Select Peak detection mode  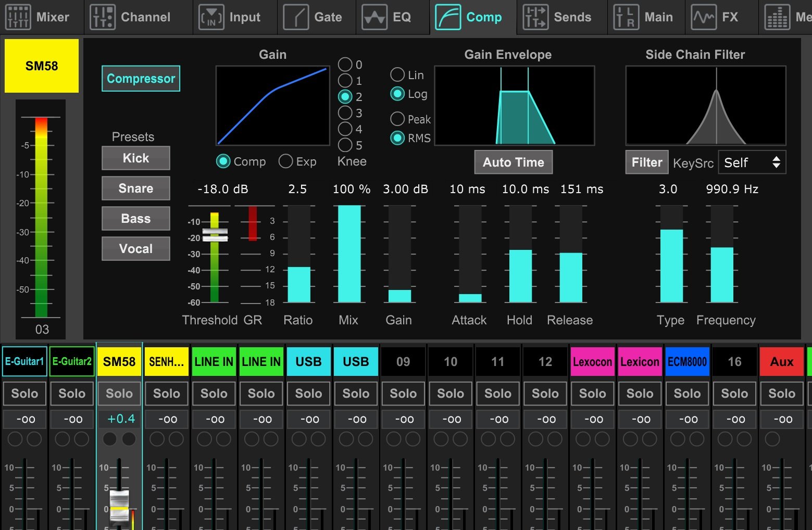397,119
